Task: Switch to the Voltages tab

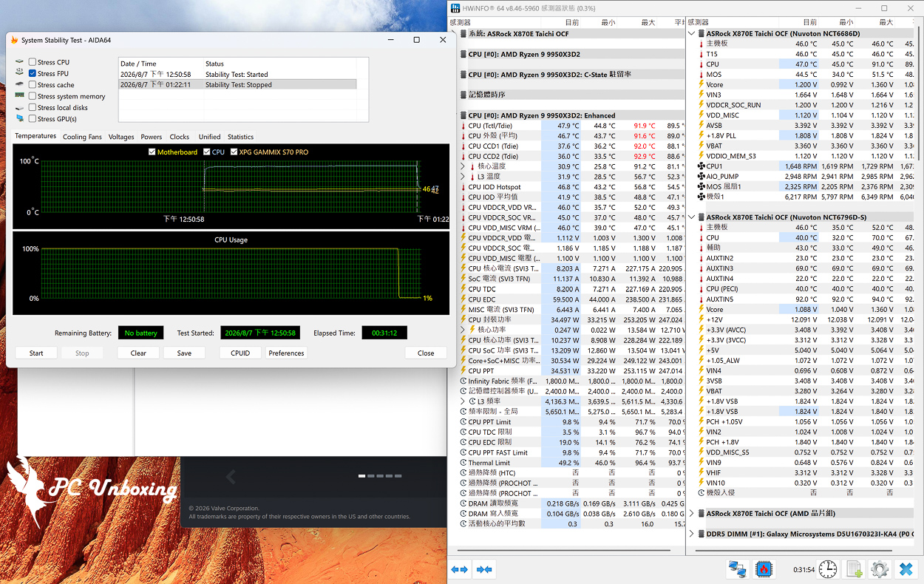Action: [121, 137]
